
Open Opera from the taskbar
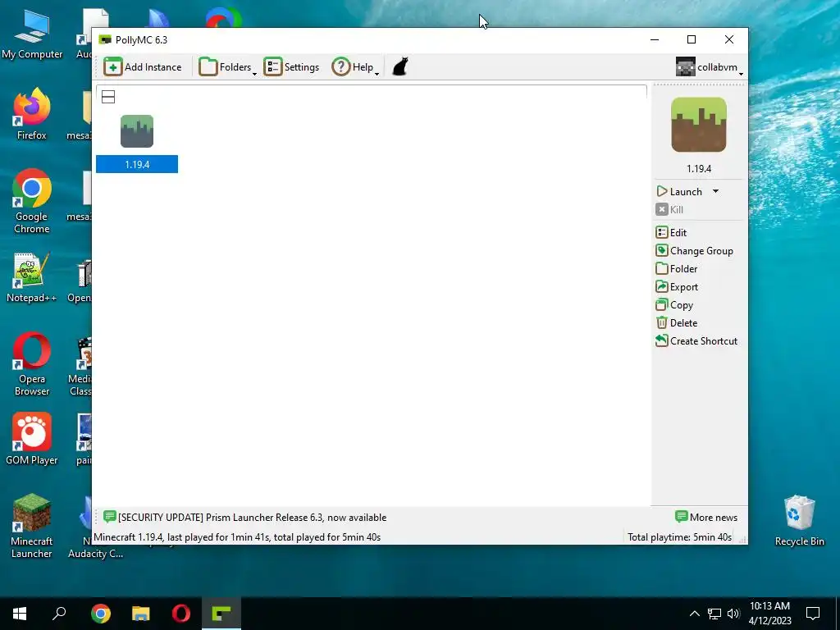click(x=181, y=614)
